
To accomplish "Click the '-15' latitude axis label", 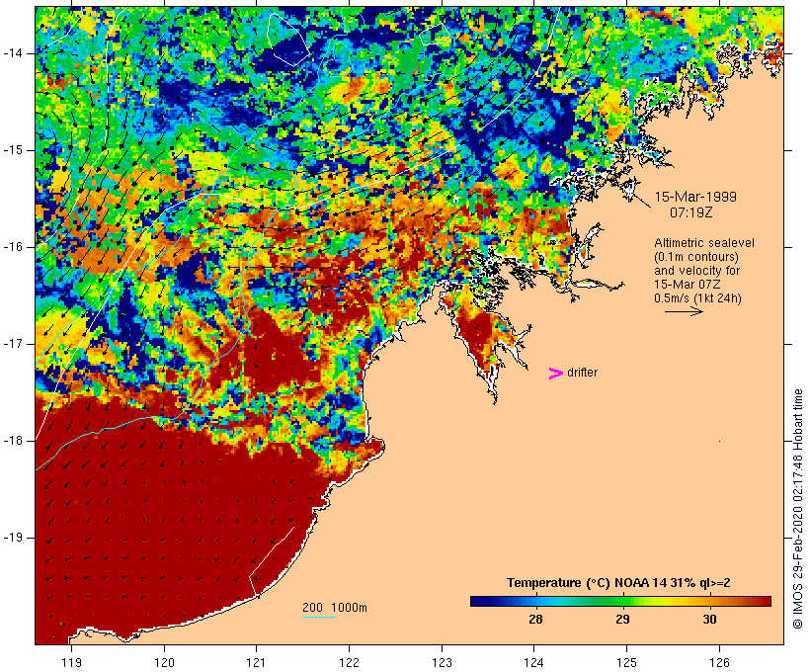I will [x=13, y=150].
